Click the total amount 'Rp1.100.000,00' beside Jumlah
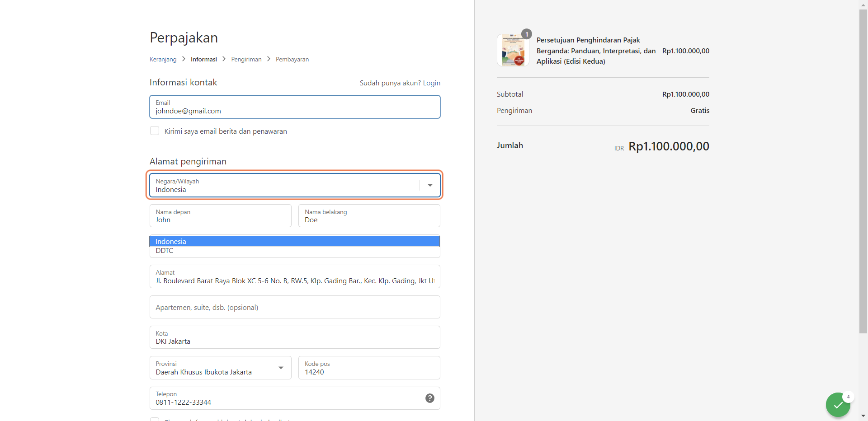This screenshot has width=868, height=421. coord(669,146)
